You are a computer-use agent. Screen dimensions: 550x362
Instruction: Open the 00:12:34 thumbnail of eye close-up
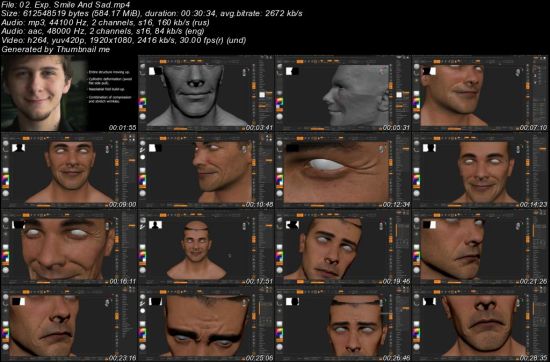(x=343, y=170)
